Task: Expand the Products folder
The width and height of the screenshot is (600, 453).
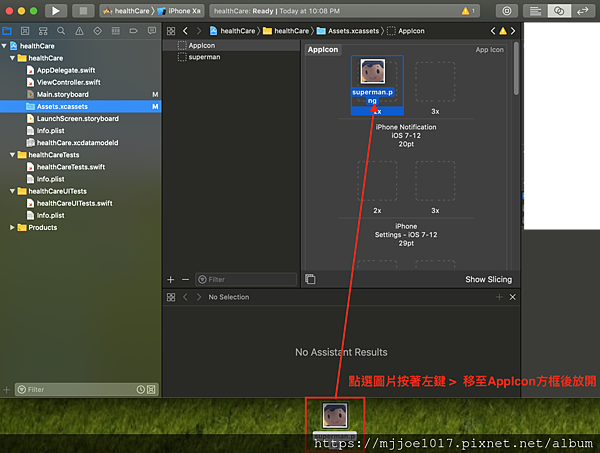Action: 12,227
